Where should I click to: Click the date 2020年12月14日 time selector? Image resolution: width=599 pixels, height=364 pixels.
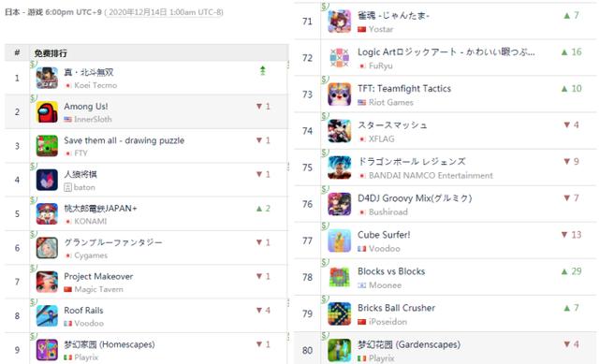point(164,12)
